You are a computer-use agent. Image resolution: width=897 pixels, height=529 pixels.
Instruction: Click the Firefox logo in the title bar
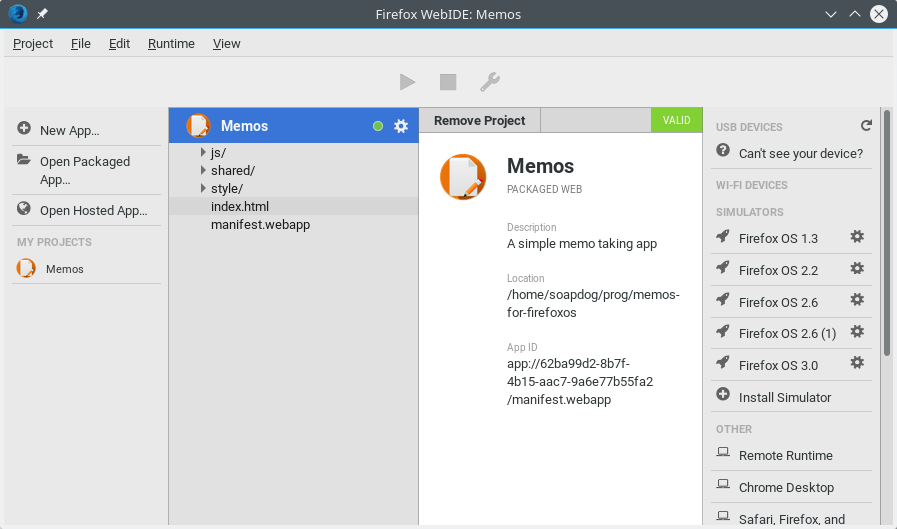click(18, 13)
